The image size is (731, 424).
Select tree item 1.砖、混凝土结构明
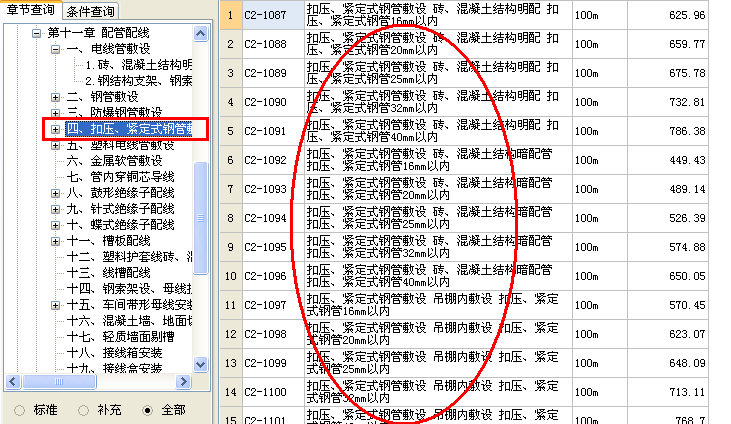tap(139, 65)
